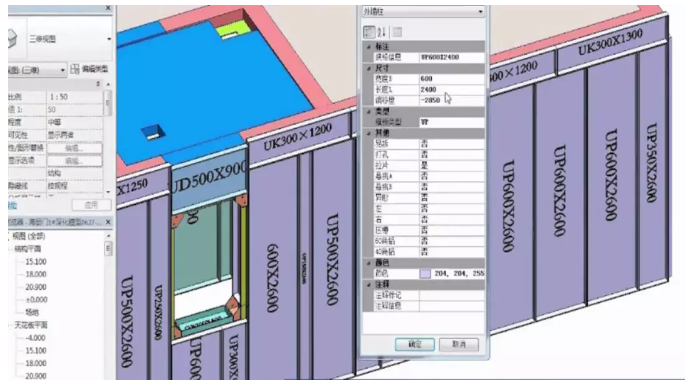Close the properties palette at top left
The width and height of the screenshot is (699, 391).
click(108, 8)
